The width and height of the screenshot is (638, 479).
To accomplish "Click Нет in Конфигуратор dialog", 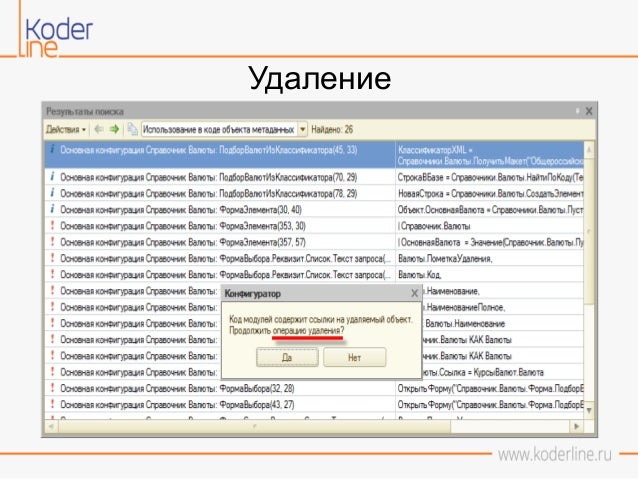I will pos(354,358).
